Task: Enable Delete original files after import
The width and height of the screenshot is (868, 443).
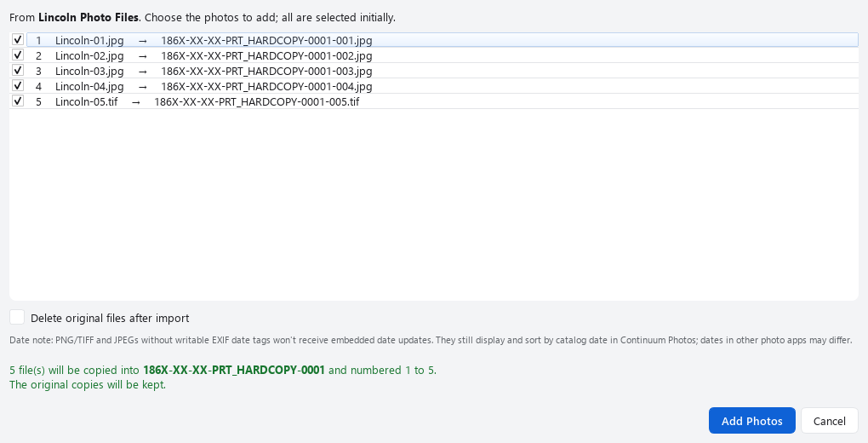Action: coord(17,317)
